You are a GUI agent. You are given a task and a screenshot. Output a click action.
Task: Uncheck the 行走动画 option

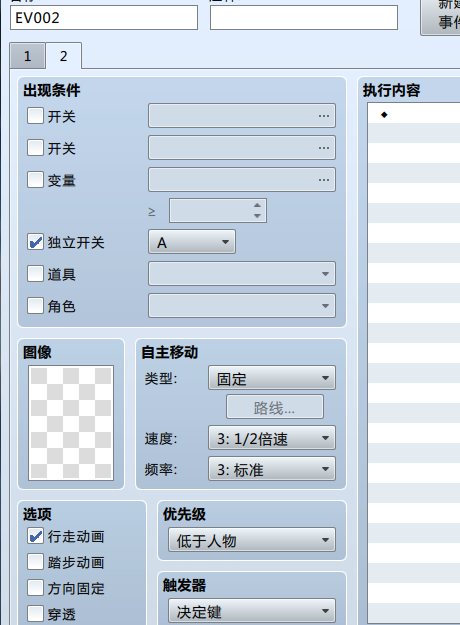coord(35,536)
